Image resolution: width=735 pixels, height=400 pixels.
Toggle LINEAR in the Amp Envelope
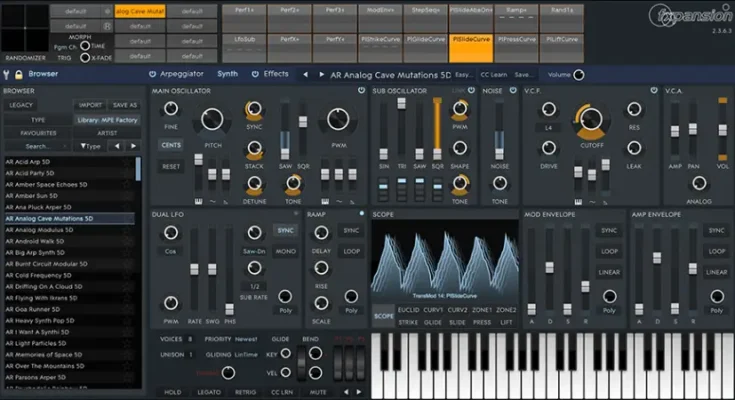click(716, 272)
